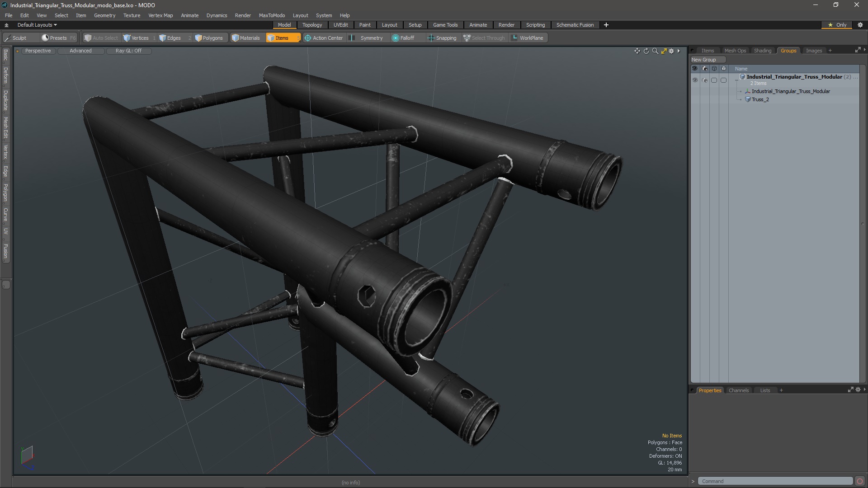Open the Presets browser
Image resolution: width=868 pixels, height=488 pixels.
pos(58,38)
